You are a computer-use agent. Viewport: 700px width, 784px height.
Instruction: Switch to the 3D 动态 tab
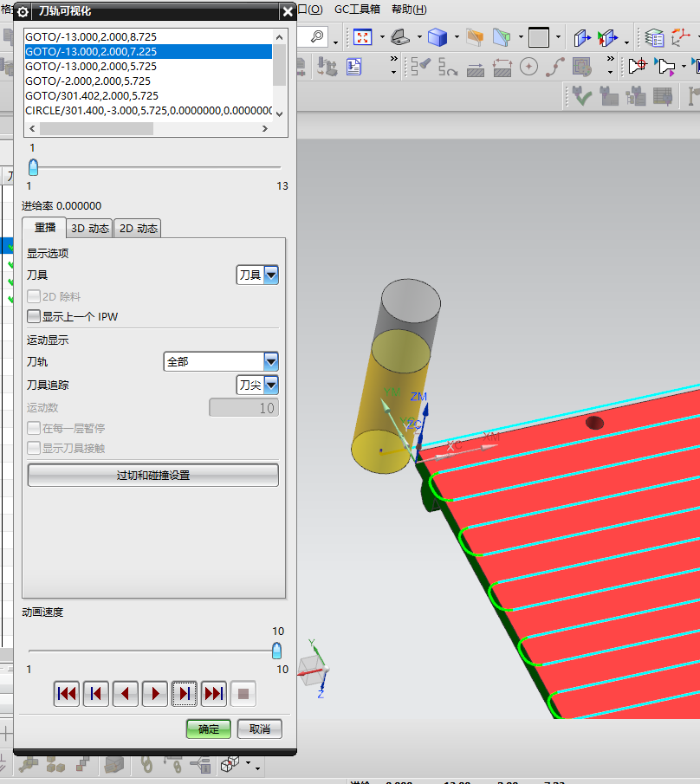tap(89, 229)
